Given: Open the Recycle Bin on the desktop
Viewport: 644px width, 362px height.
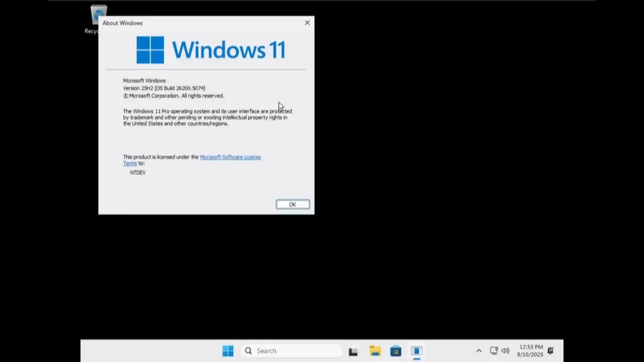Looking at the screenshot, I should (98, 15).
